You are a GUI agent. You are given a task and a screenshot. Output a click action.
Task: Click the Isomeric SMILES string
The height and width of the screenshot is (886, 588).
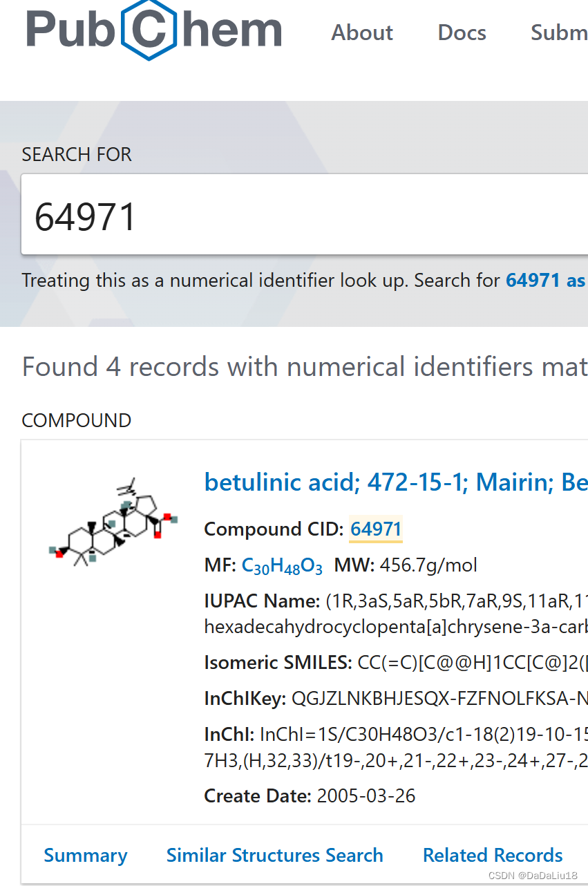point(473,663)
